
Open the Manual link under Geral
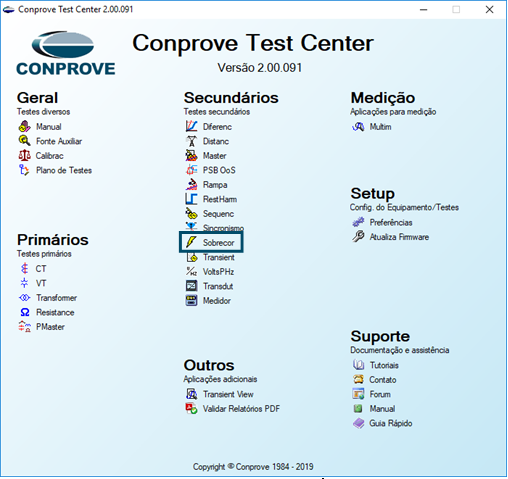pos(49,127)
